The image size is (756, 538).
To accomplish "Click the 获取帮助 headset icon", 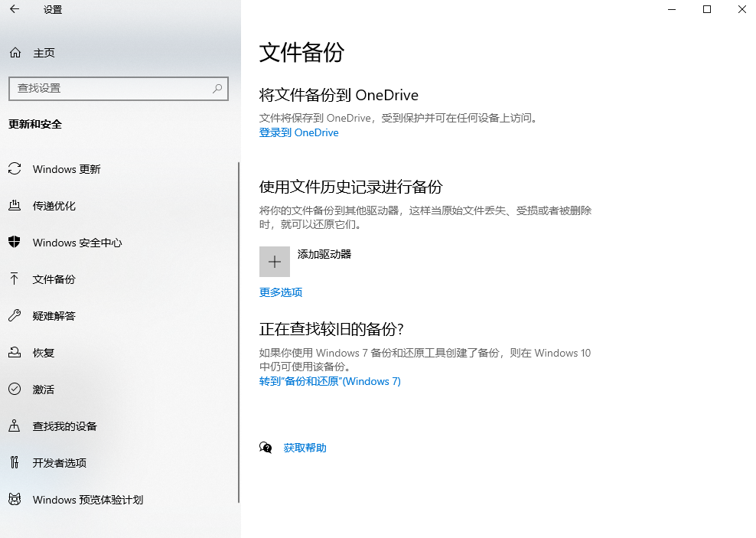I will tap(266, 448).
